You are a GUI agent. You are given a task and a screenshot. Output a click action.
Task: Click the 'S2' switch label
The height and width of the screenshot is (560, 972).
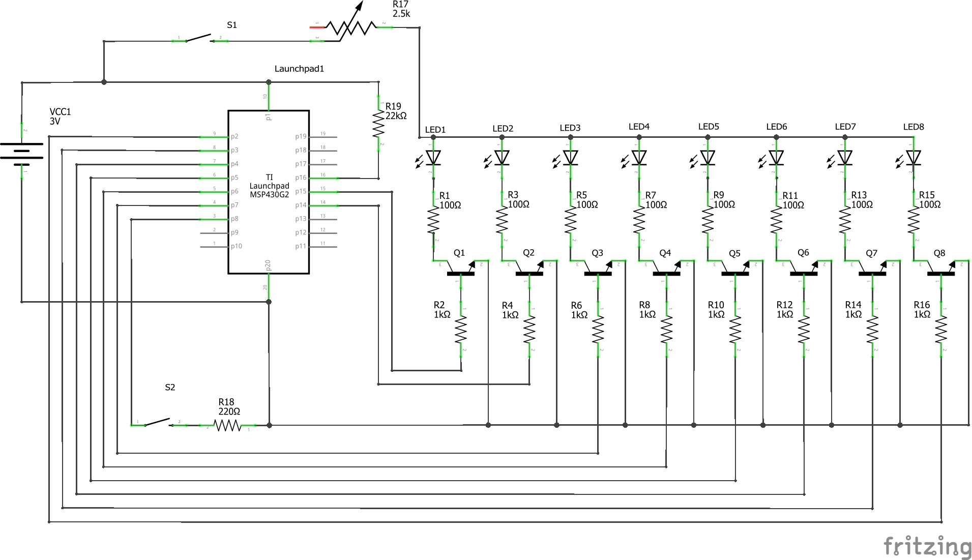click(170, 388)
